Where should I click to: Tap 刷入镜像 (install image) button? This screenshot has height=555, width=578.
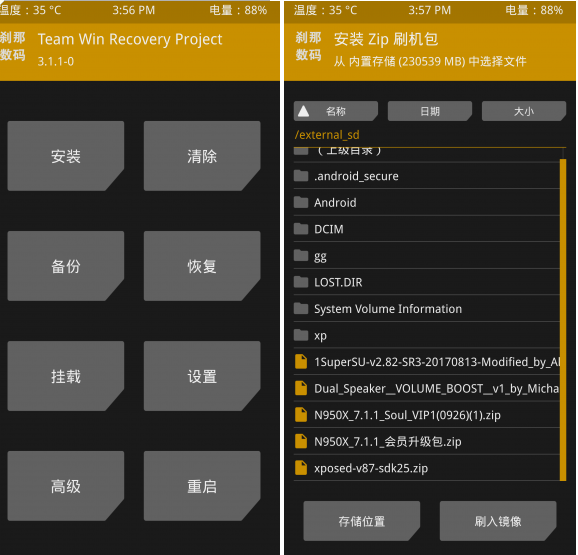(x=498, y=521)
